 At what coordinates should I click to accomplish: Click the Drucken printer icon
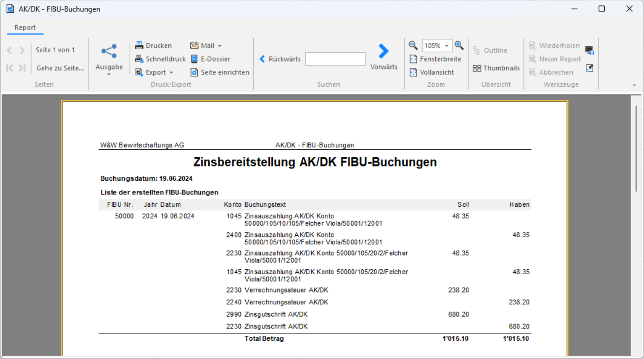tap(139, 45)
